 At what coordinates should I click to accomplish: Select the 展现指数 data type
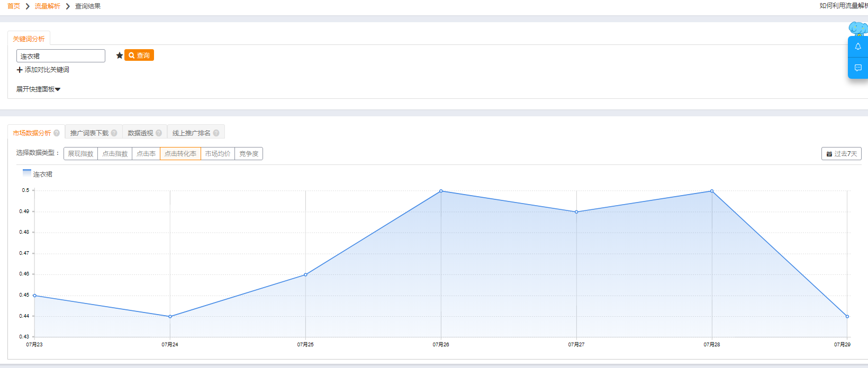[x=80, y=154]
